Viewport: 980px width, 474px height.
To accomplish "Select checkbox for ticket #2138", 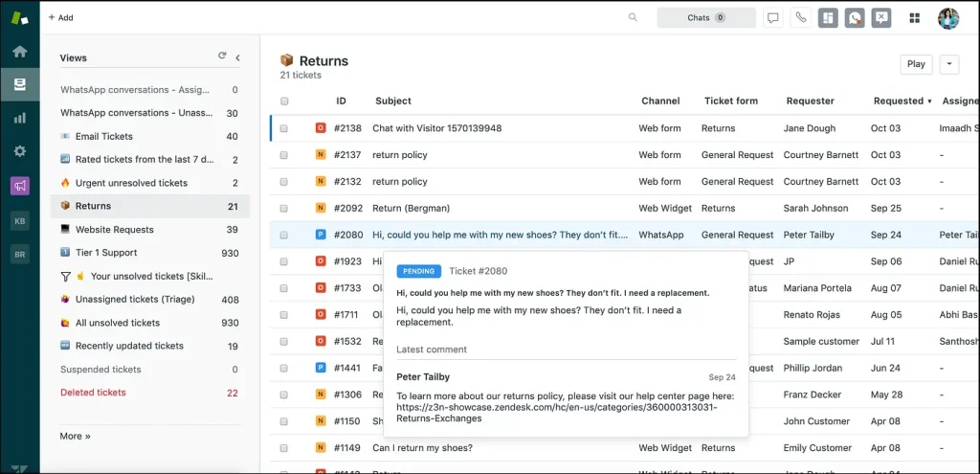I will coord(283,128).
